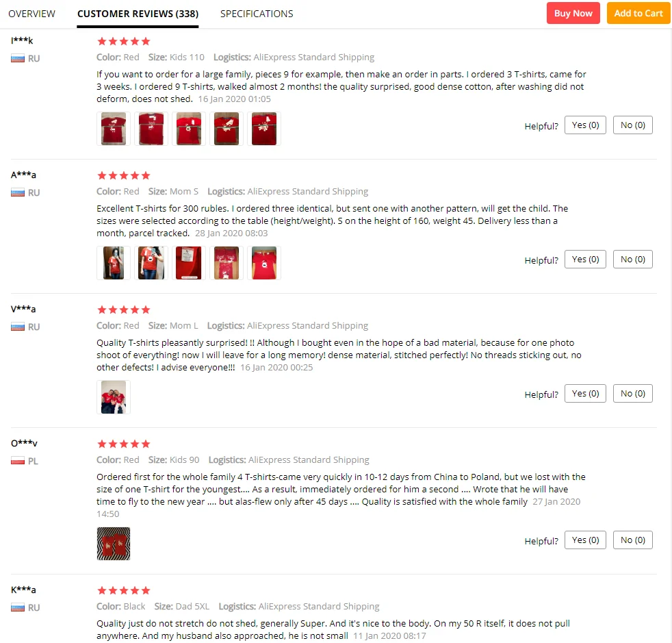Vote Yes on A***a's review helpfulness
This screenshot has width=672, height=643.
(x=585, y=259)
